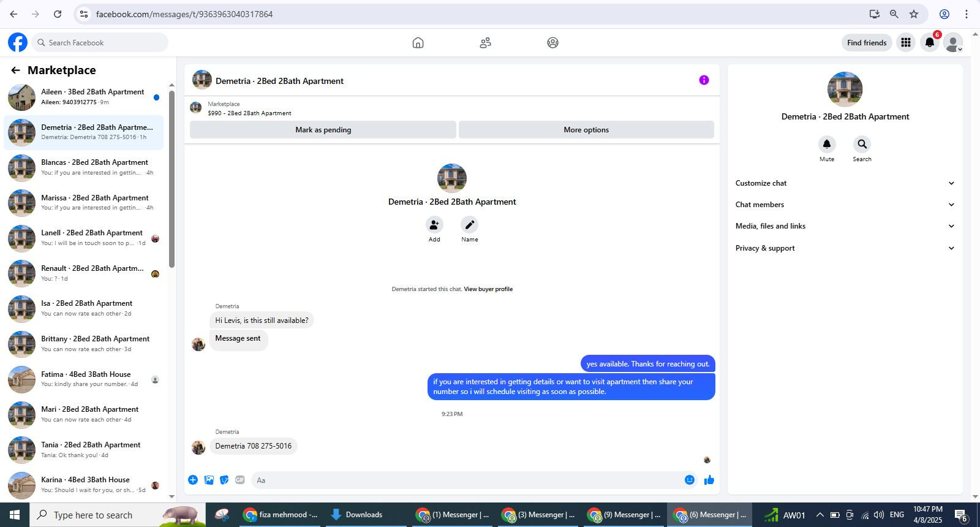The height and width of the screenshot is (527, 980).
Task: Mute this conversation bell icon
Action: click(x=827, y=144)
